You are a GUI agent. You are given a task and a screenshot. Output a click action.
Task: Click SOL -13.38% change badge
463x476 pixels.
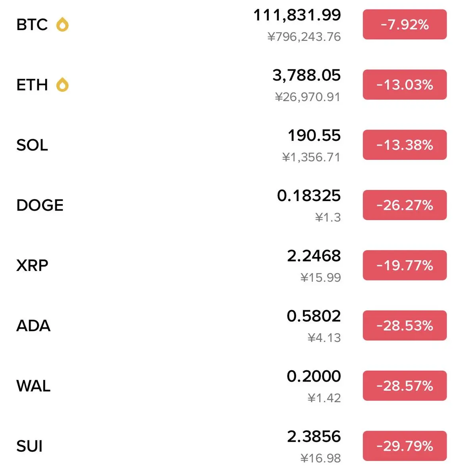pos(405,145)
